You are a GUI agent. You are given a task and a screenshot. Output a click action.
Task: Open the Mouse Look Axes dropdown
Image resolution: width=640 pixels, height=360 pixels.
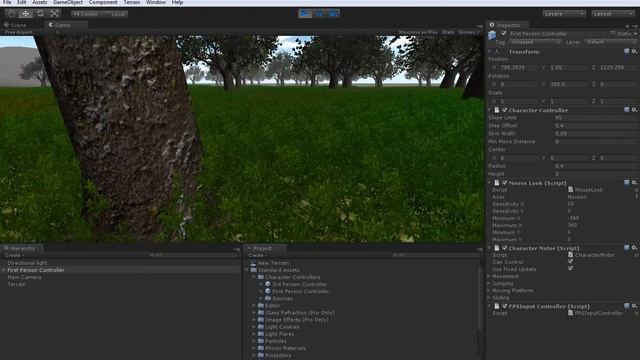tap(602, 197)
